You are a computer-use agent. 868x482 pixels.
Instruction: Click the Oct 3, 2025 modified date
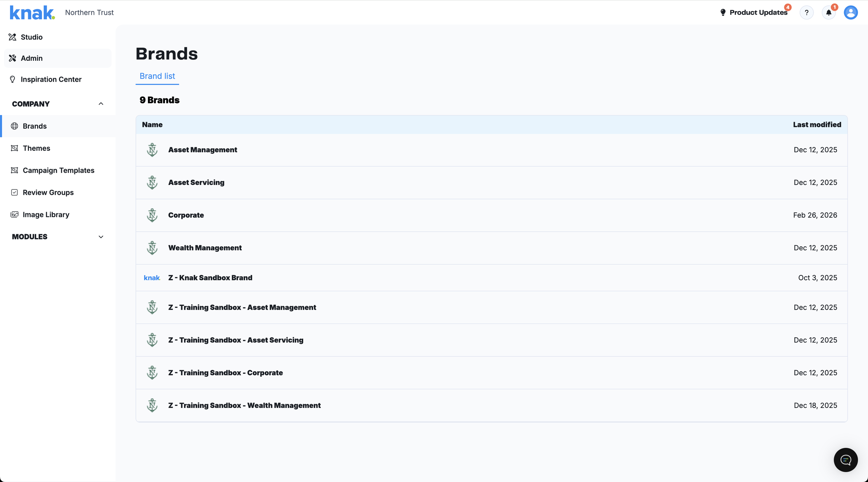coord(817,278)
